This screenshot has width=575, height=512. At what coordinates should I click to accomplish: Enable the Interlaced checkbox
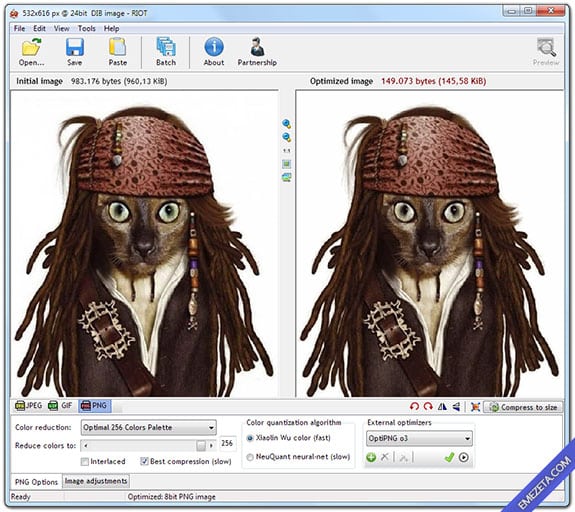tap(85, 462)
